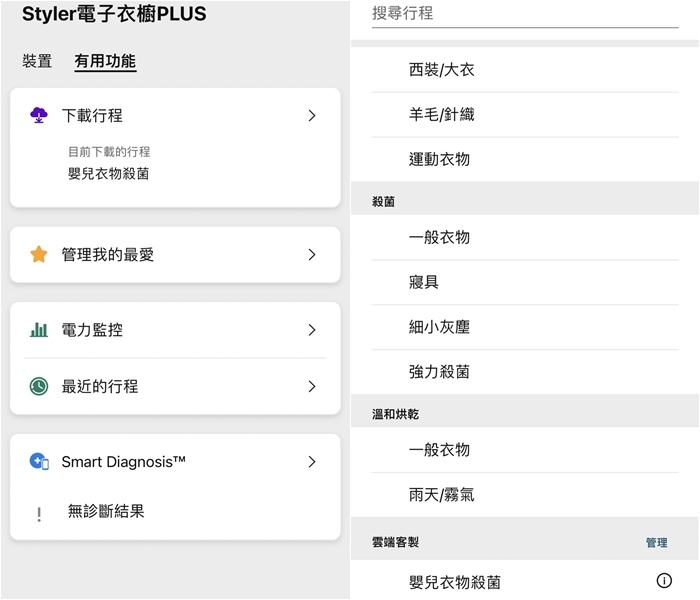Image resolution: width=700 pixels, height=600 pixels.
Task: Select 寢具 under the 殺菌 section
Action: (424, 283)
